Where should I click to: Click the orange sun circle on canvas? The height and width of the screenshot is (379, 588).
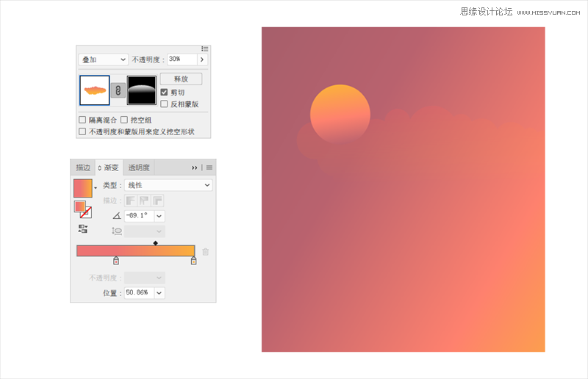tap(340, 114)
